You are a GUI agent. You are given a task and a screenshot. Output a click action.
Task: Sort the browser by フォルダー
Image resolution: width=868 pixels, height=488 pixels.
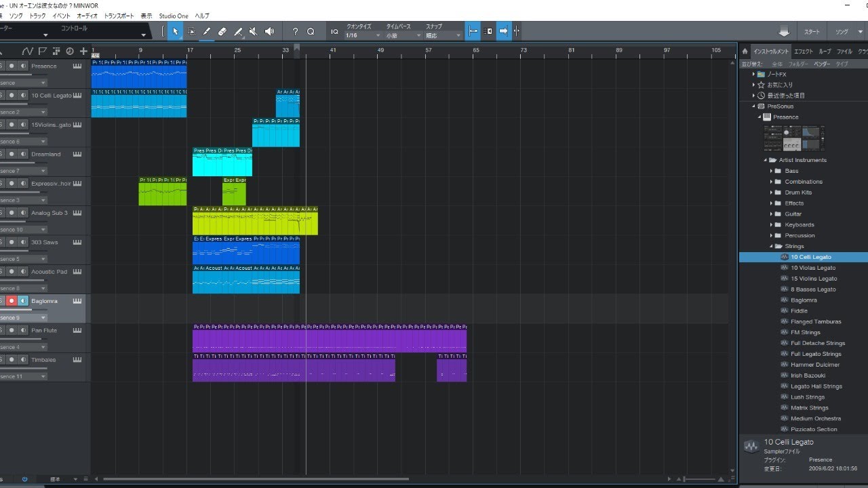pos(798,63)
